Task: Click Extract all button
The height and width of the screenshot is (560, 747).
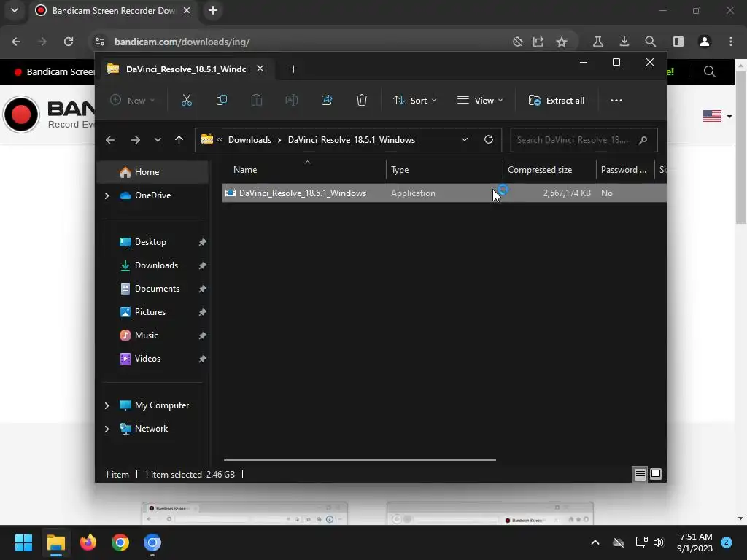Action: point(557,101)
